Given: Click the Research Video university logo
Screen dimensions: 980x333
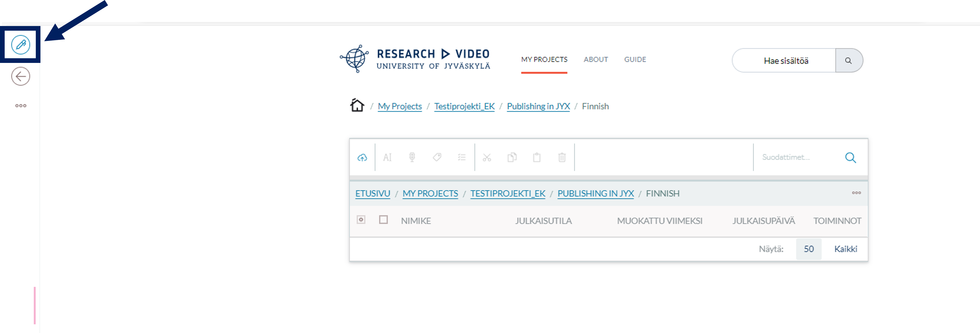Looking at the screenshot, I should click(x=415, y=59).
